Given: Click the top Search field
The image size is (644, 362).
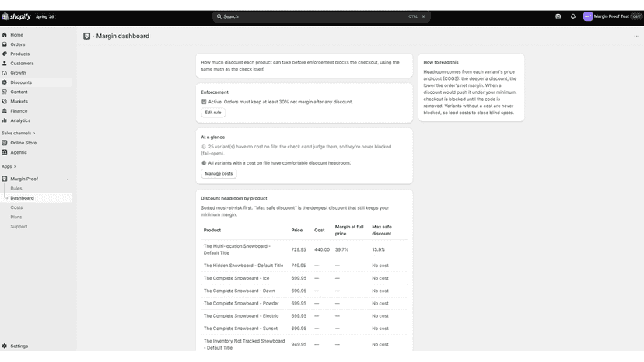Looking at the screenshot, I should tap(321, 16).
